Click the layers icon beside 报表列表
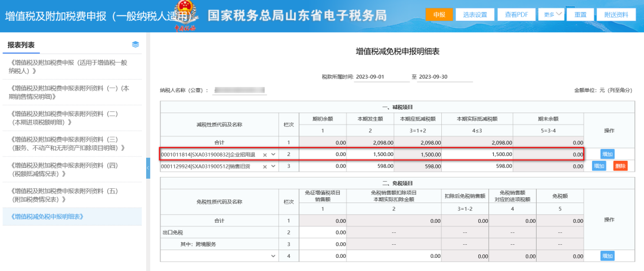 [x=135, y=45]
